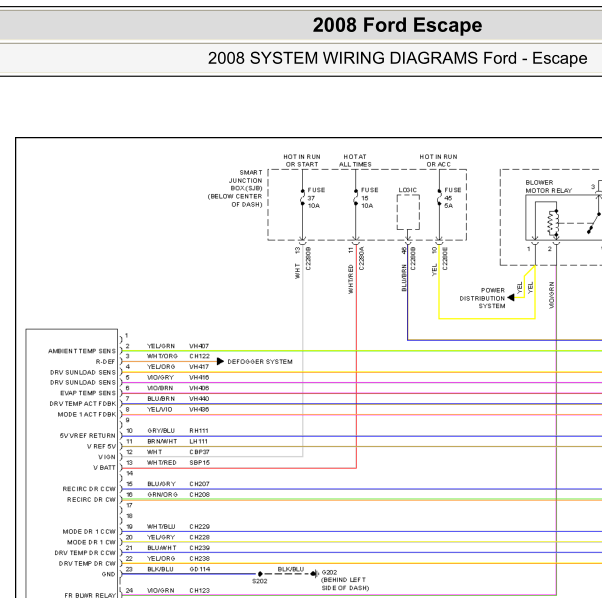This screenshot has width=602, height=598.
Task: Click the "EVAP TEMP SENS" pin label
Action: tap(88, 393)
